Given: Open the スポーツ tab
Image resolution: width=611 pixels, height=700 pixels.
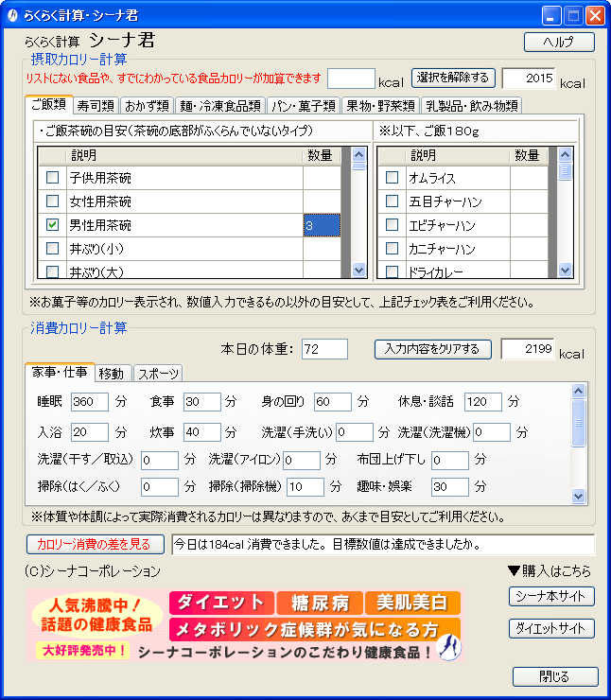Looking at the screenshot, I should click(158, 374).
